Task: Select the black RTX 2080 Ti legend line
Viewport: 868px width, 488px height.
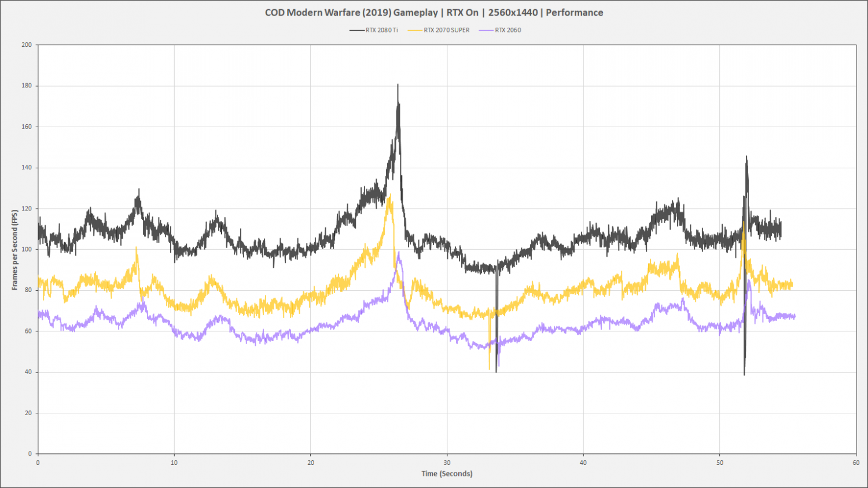Action: coord(356,30)
